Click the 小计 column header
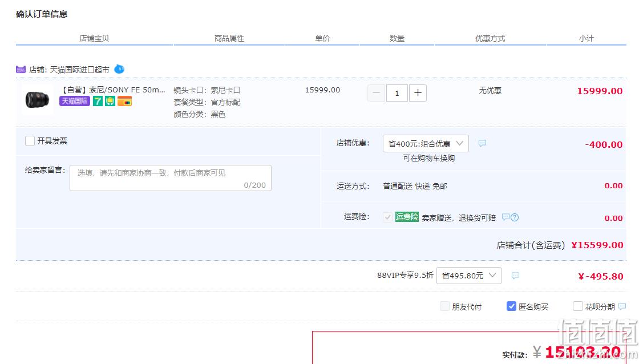Viewport: 643px width, 364px height. 587,38
